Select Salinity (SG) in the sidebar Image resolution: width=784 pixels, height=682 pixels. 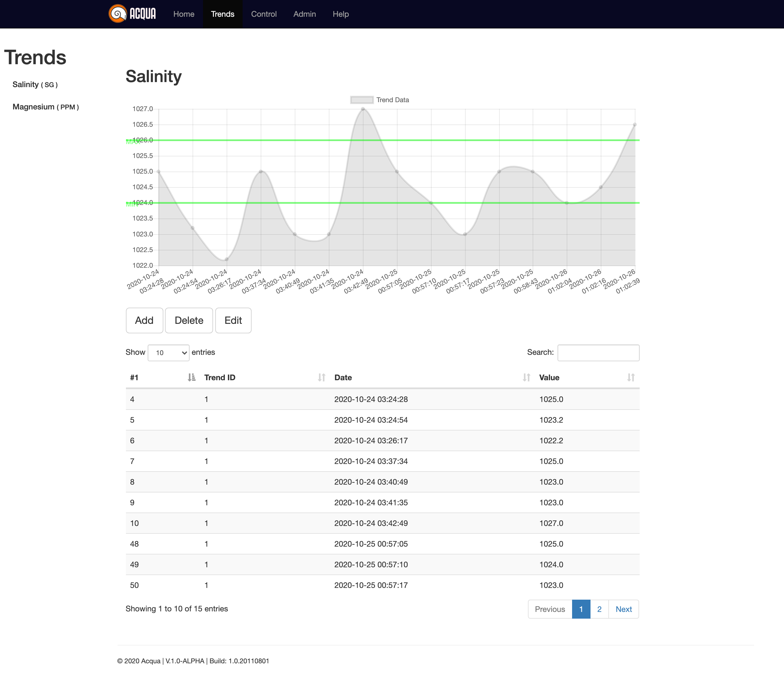click(x=35, y=85)
